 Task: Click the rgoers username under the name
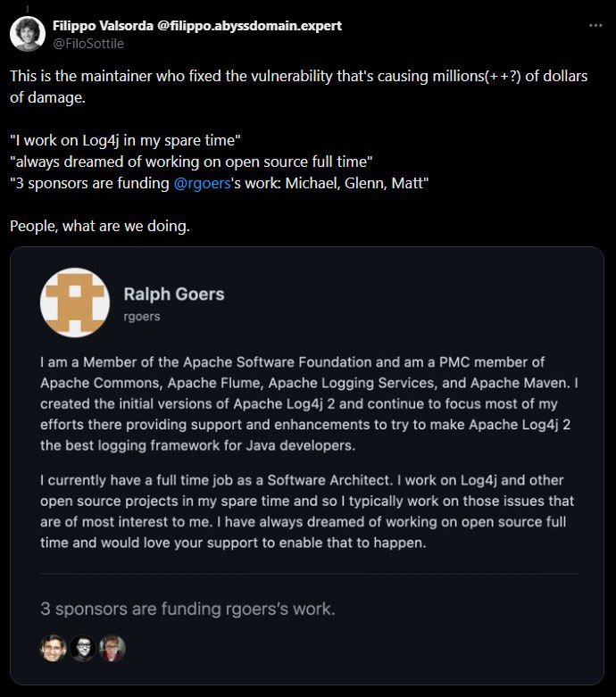[x=142, y=316]
